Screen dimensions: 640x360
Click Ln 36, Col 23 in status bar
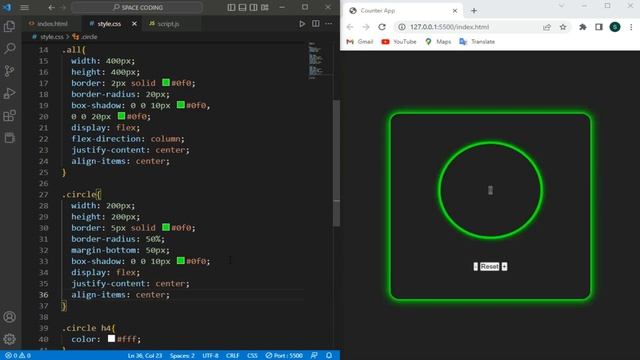click(x=145, y=356)
